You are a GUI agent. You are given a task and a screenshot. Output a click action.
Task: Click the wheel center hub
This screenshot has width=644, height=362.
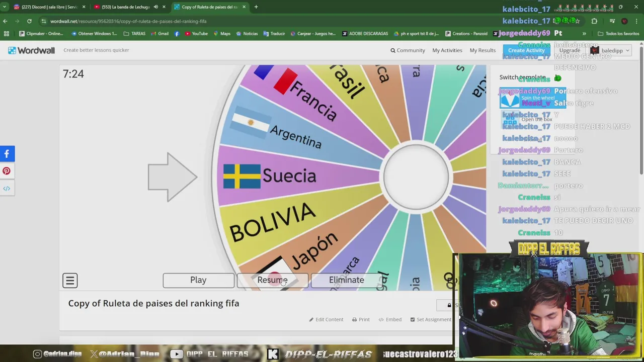click(x=417, y=176)
